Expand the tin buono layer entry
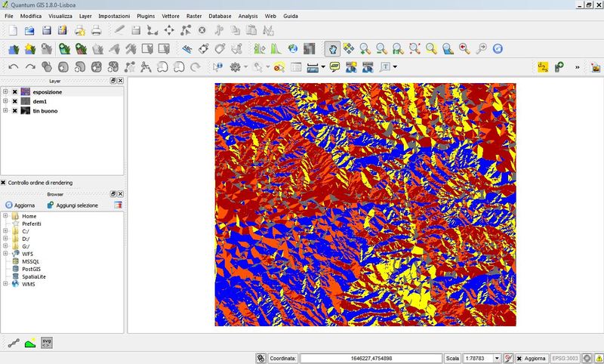Image resolution: width=604 pixels, height=364 pixels. [5, 111]
